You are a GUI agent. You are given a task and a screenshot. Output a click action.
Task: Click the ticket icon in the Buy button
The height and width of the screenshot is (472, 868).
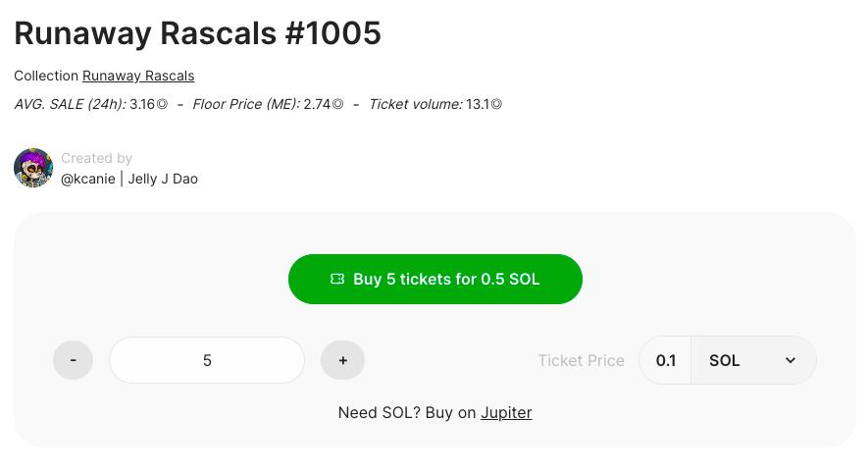(337, 280)
